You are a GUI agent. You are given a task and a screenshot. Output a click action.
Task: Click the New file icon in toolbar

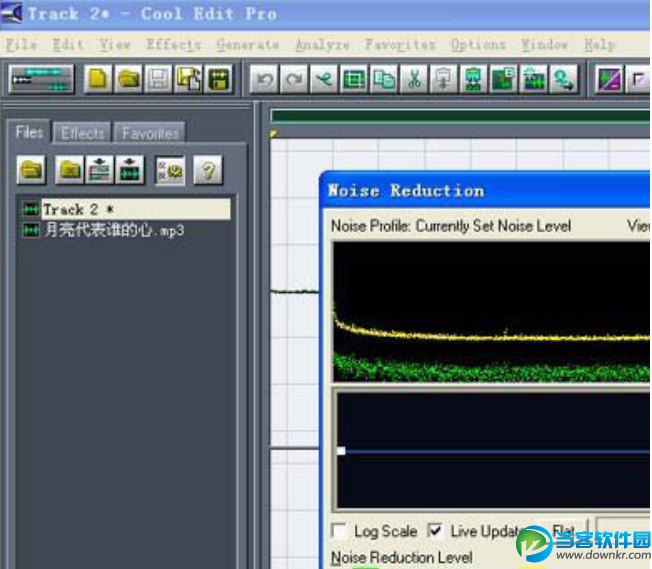coord(97,79)
